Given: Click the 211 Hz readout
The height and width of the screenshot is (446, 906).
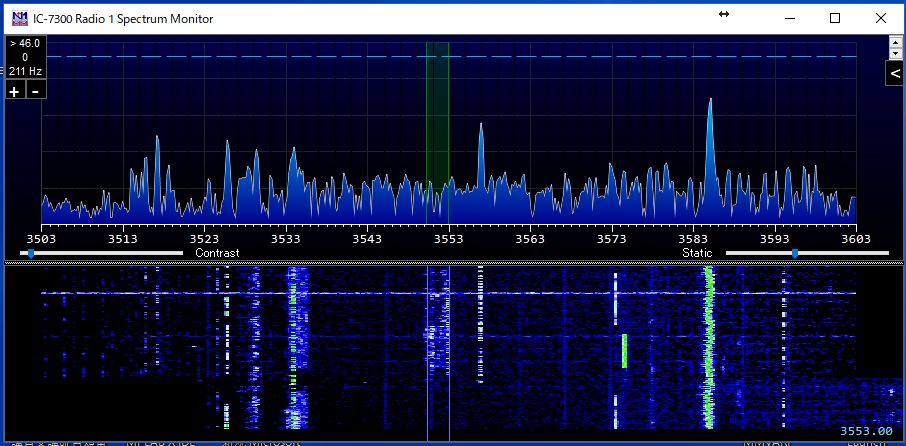Looking at the screenshot, I should pos(25,72).
